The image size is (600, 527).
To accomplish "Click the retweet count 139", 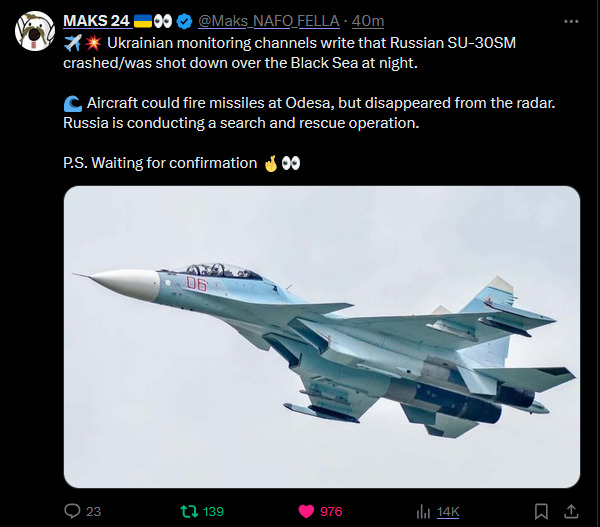I will (x=213, y=511).
